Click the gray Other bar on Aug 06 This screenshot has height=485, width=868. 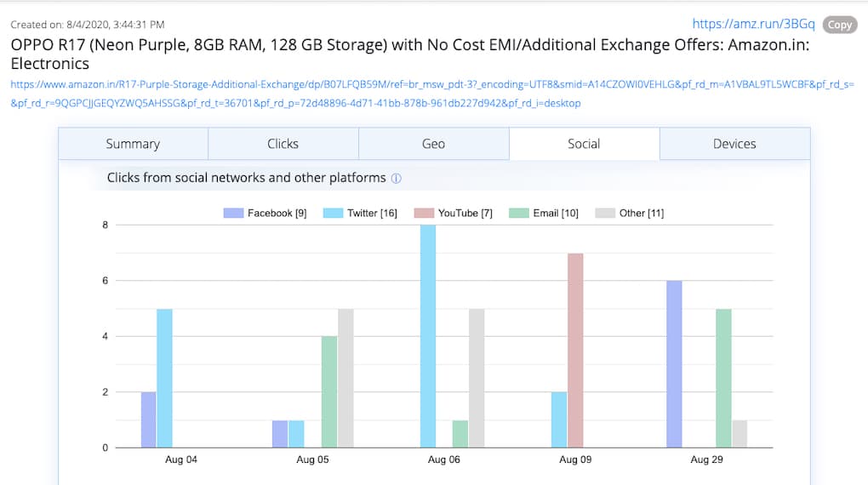tap(477, 378)
